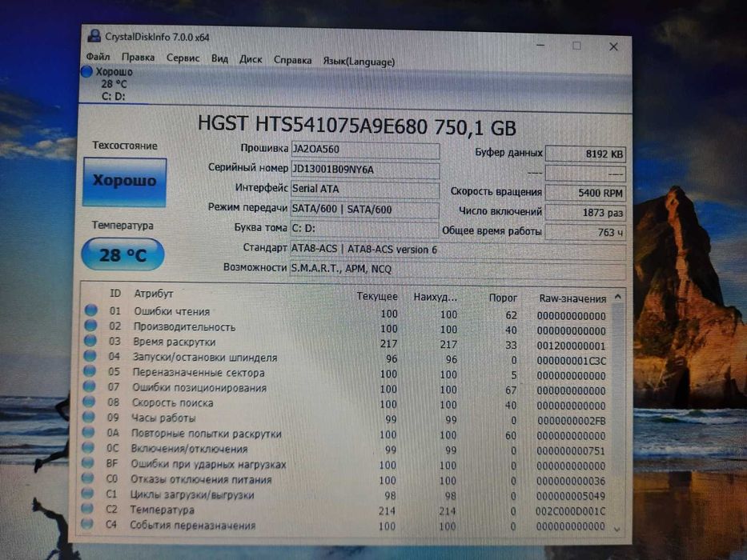Screen dimensions: 747x560
Task: Click raw value 0000000002FB
Action: point(571,421)
